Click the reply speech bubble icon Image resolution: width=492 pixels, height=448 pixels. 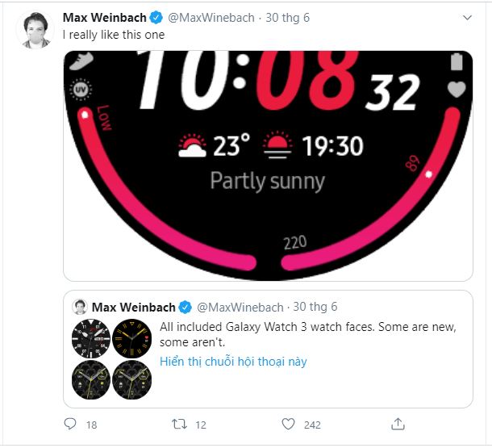click(x=70, y=424)
